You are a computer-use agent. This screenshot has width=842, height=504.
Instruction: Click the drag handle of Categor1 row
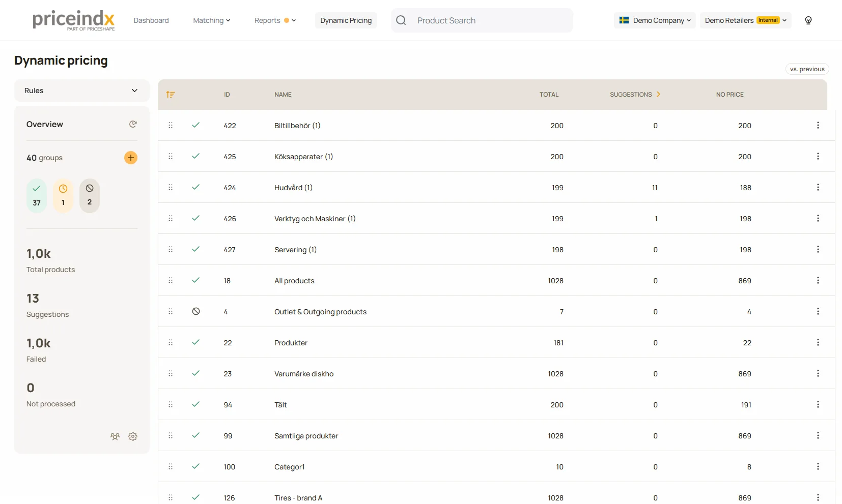click(x=171, y=466)
